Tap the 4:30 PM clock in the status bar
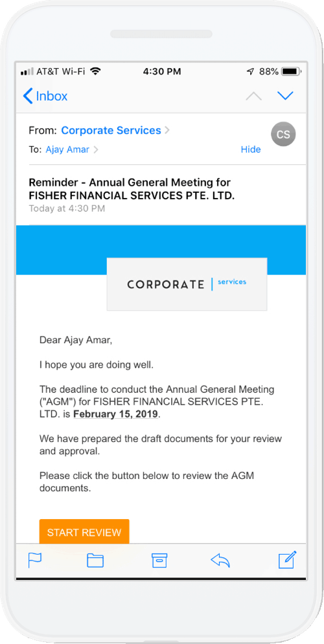The image size is (324, 644). pyautogui.click(x=162, y=71)
